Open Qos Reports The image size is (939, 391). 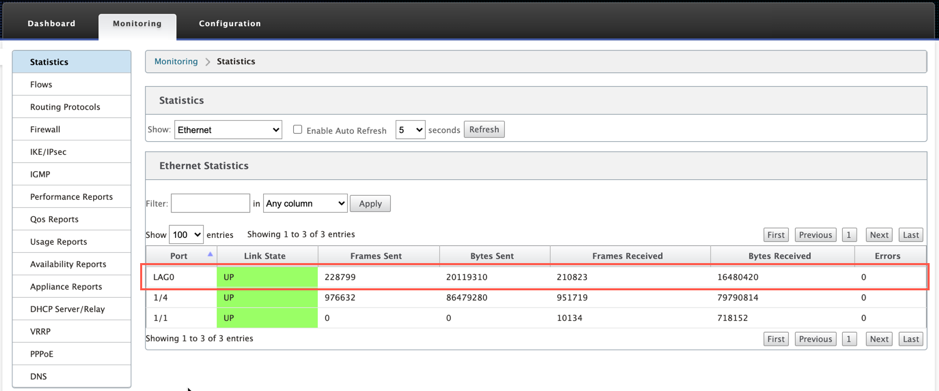(x=72, y=219)
